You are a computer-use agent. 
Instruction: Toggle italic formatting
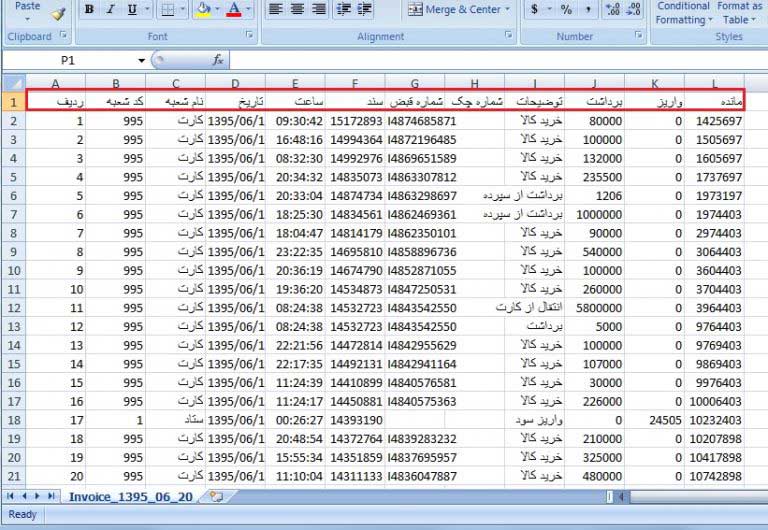110,10
